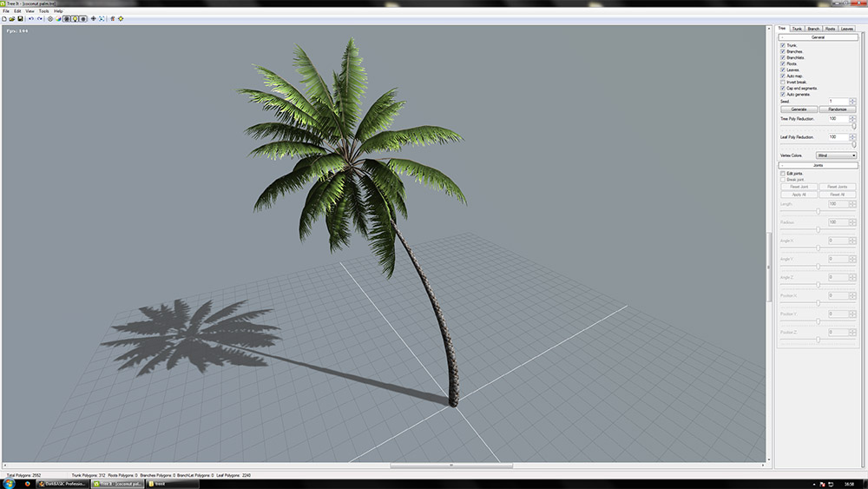
Task: Collapse the Joints section header
Action: pyautogui.click(x=819, y=165)
